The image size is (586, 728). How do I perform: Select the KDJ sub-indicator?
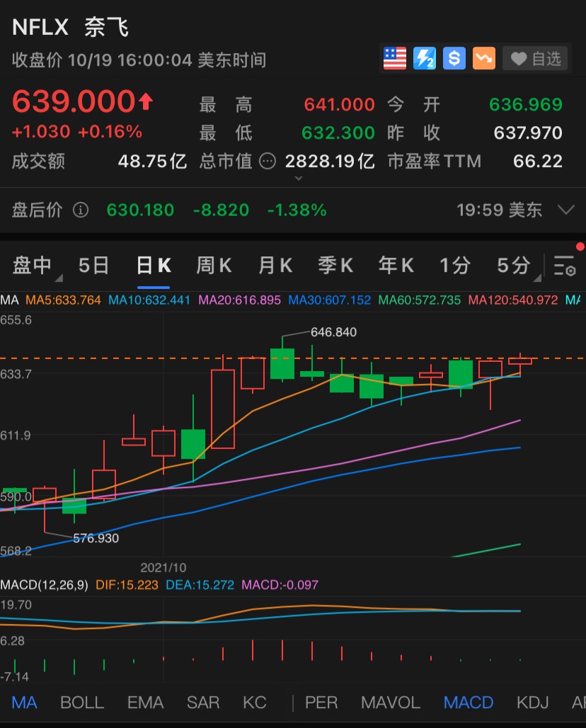[x=532, y=703]
